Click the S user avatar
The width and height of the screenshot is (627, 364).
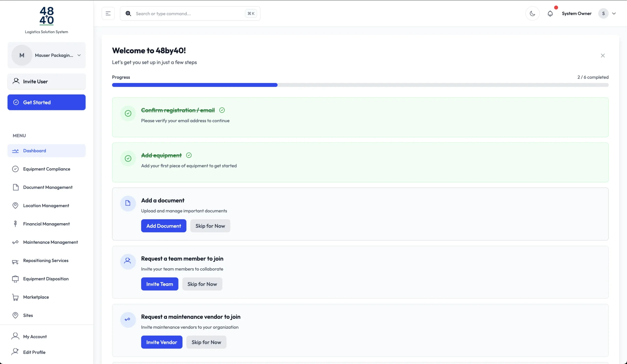(603, 14)
